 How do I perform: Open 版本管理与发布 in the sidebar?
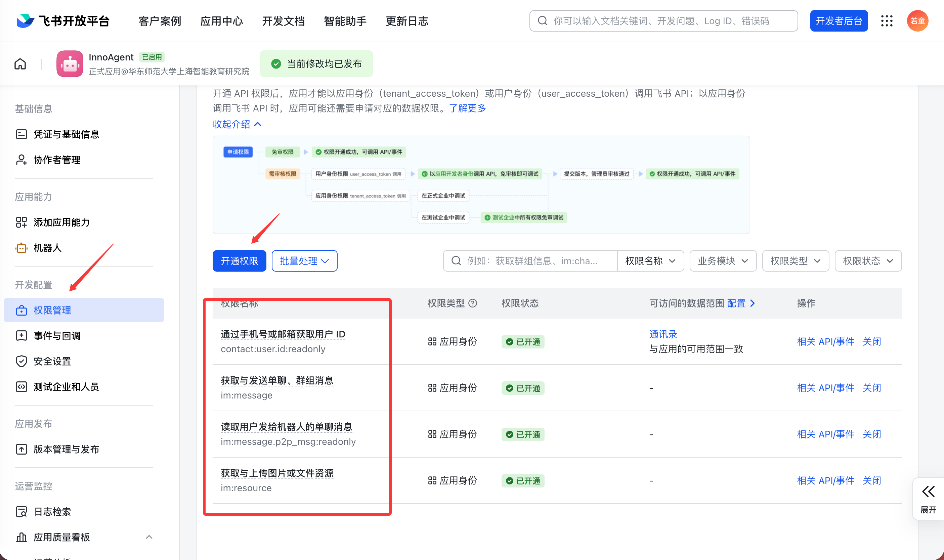pos(84,450)
